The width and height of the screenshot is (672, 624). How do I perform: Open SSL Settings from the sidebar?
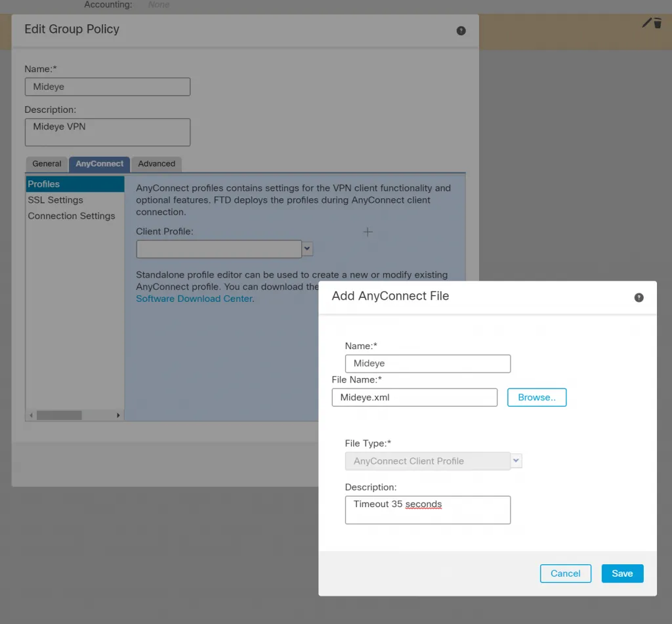click(x=55, y=199)
